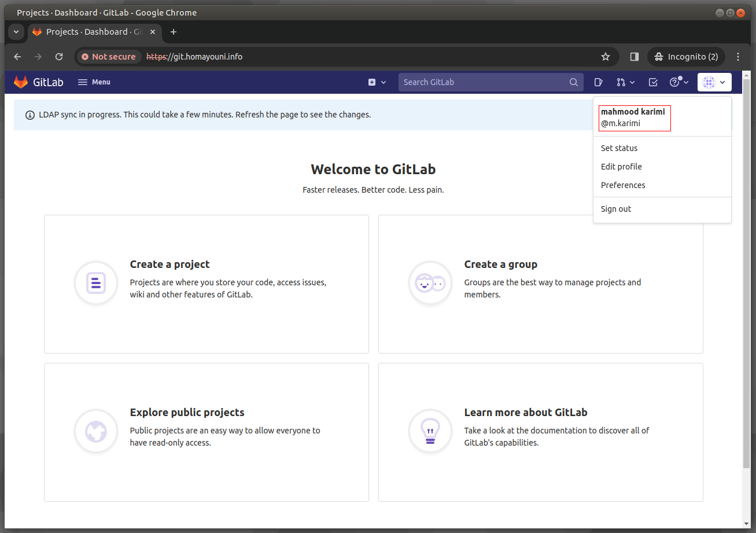Open Learn more about GitLab card
The width and height of the screenshot is (756, 533).
point(541,432)
